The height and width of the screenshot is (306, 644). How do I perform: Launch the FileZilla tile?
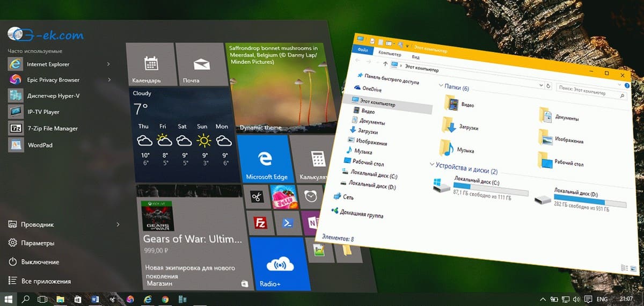[261, 223]
